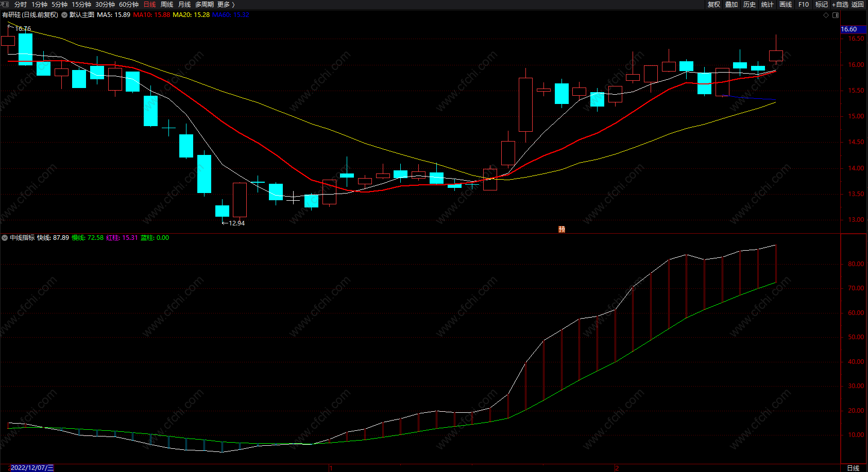Click the green 慢线: 72.58 value
This screenshot has height=472, width=868.
(x=88, y=238)
